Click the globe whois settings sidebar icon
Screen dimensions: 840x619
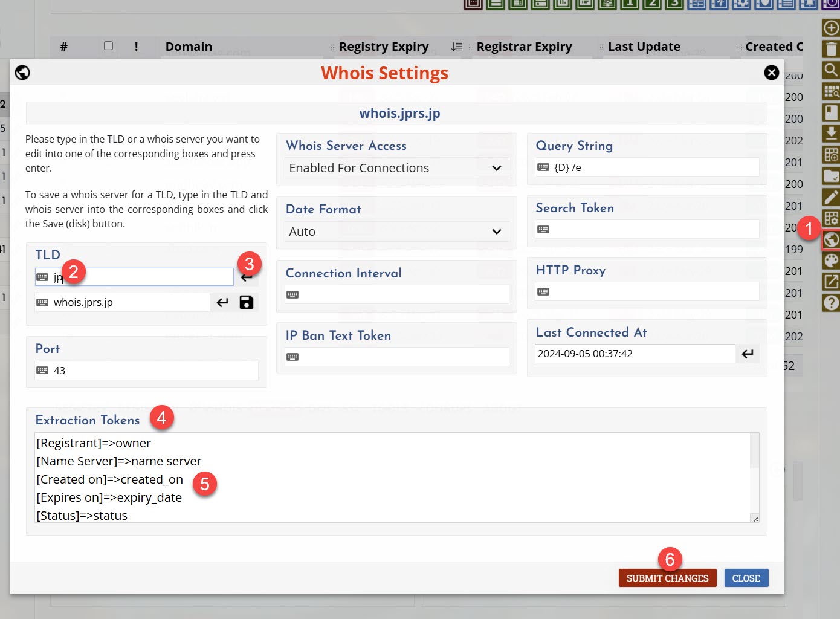[831, 240]
